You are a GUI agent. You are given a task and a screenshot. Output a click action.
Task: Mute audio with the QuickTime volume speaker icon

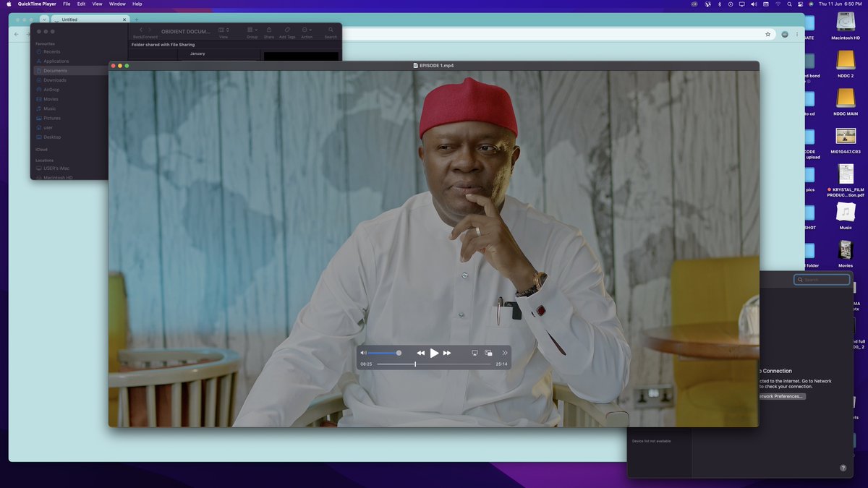364,353
